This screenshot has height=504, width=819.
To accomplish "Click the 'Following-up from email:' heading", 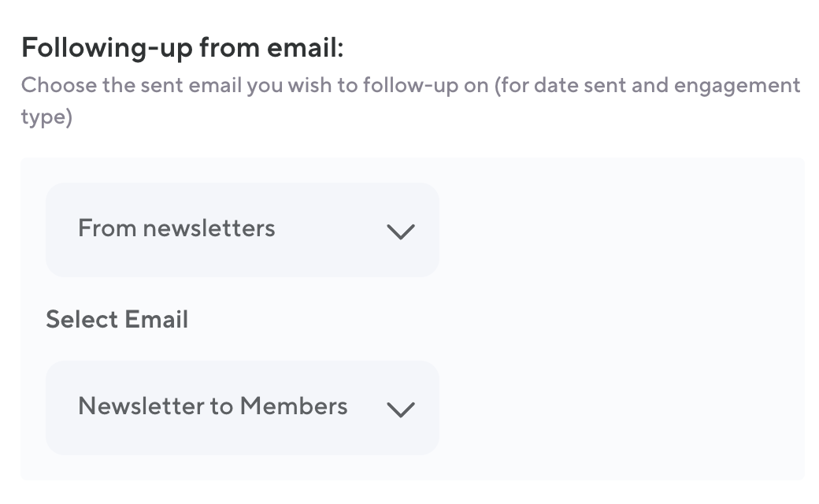I will click(x=183, y=49).
